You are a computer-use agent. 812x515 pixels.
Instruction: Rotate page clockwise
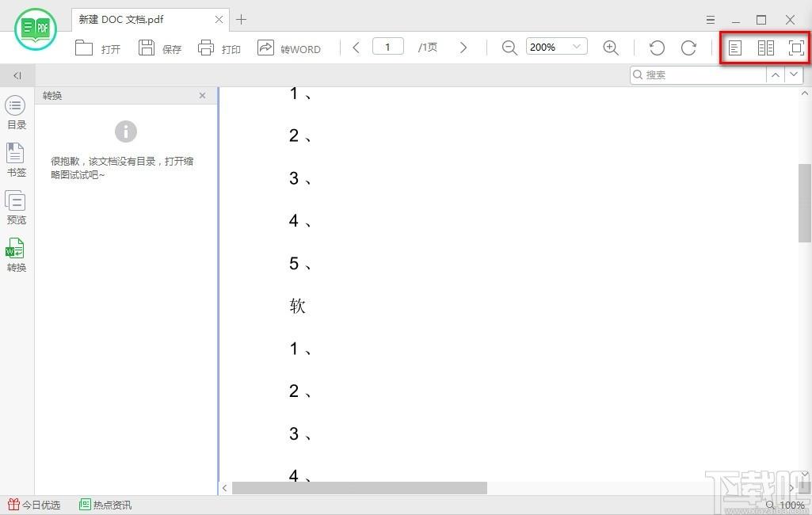[x=688, y=48]
